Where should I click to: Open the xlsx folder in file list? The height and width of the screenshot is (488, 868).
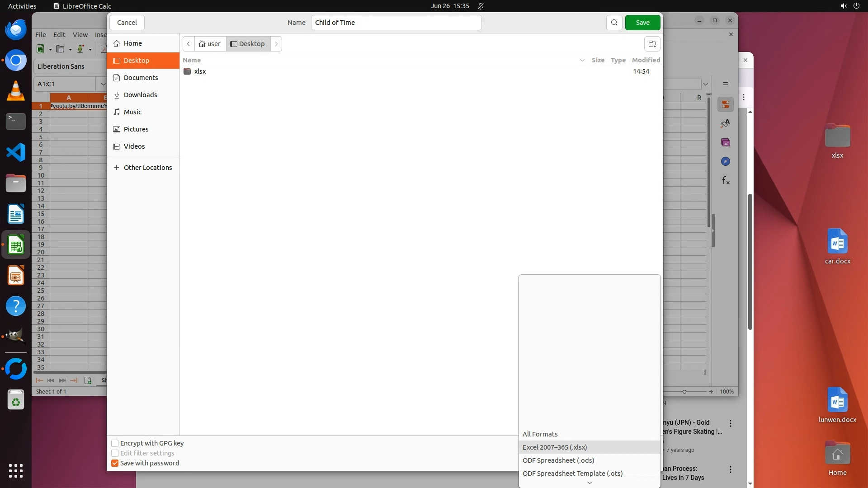pyautogui.click(x=200, y=71)
